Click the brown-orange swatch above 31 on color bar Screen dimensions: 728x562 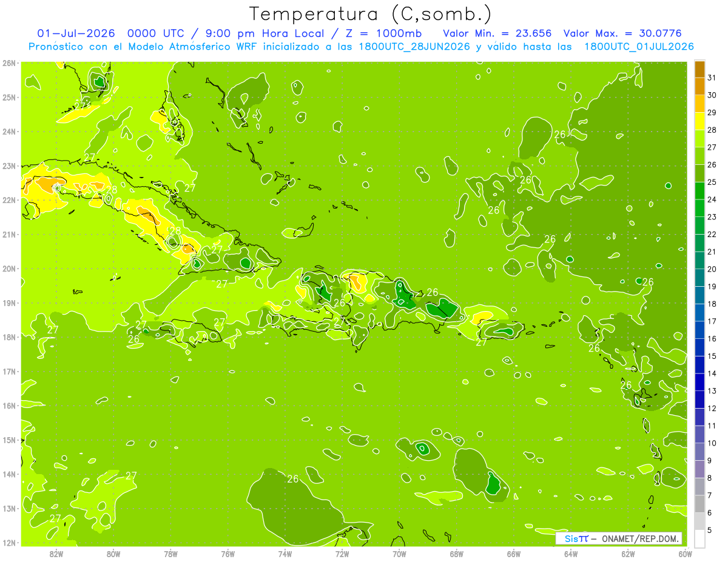click(x=699, y=70)
